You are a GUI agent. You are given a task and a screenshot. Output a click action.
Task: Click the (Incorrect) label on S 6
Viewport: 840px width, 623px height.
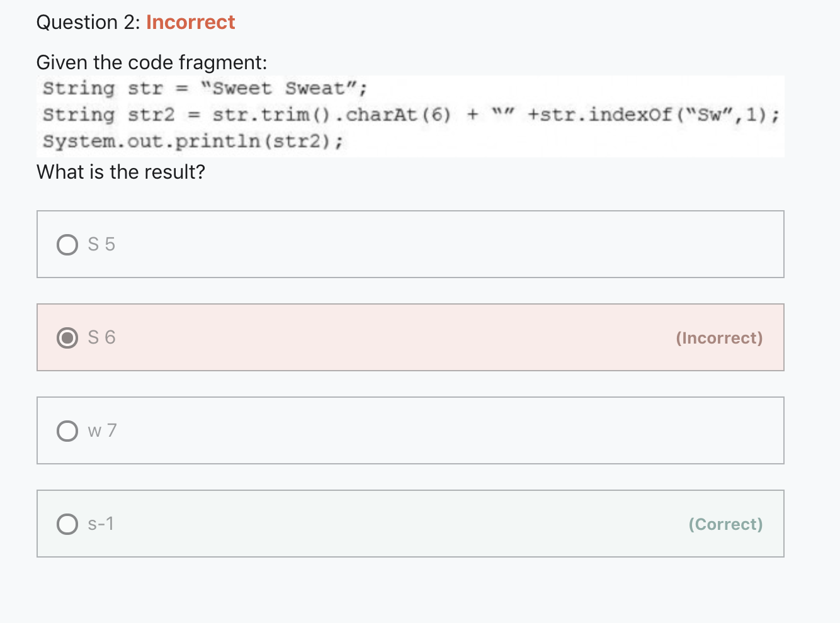coord(720,338)
